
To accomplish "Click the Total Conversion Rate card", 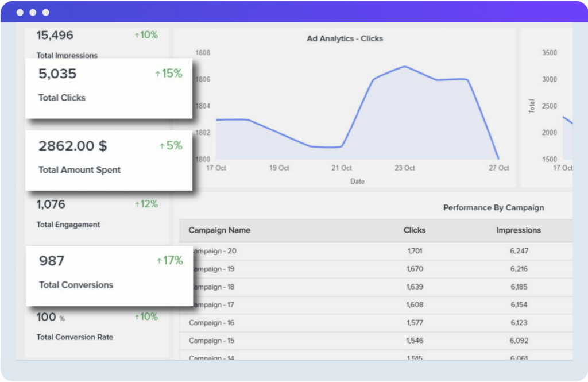I will point(92,326).
